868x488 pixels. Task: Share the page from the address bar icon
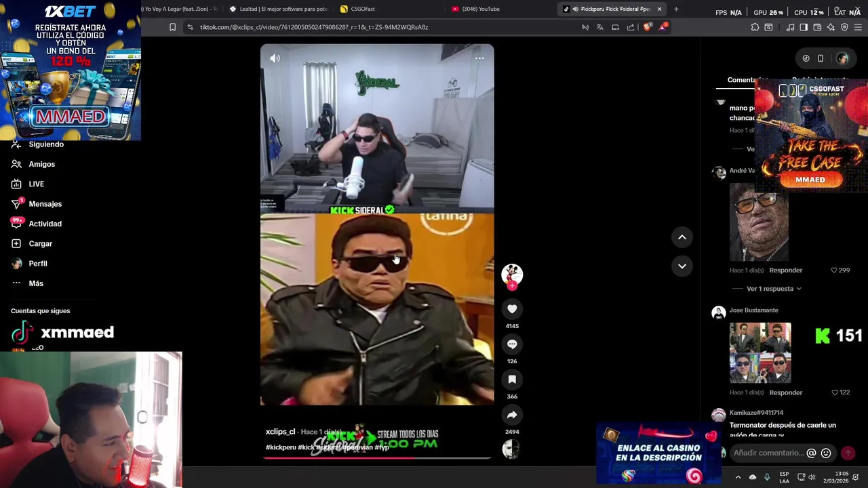(631, 27)
